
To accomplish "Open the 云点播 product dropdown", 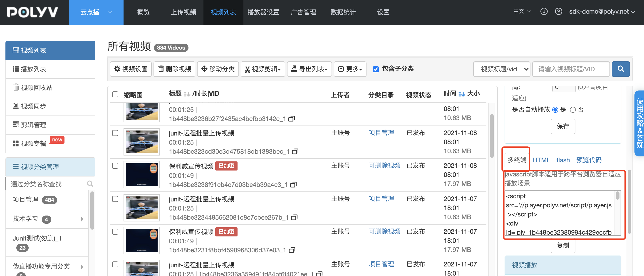I will 96,12.
